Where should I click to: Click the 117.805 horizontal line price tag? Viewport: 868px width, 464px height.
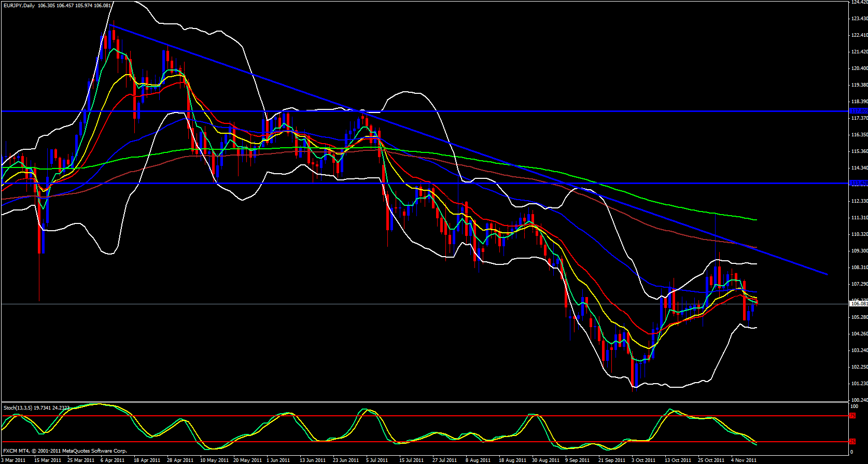point(859,111)
